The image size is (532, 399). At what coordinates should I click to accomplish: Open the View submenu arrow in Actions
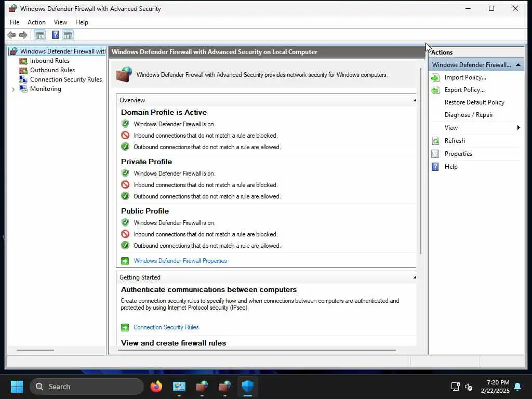click(518, 128)
